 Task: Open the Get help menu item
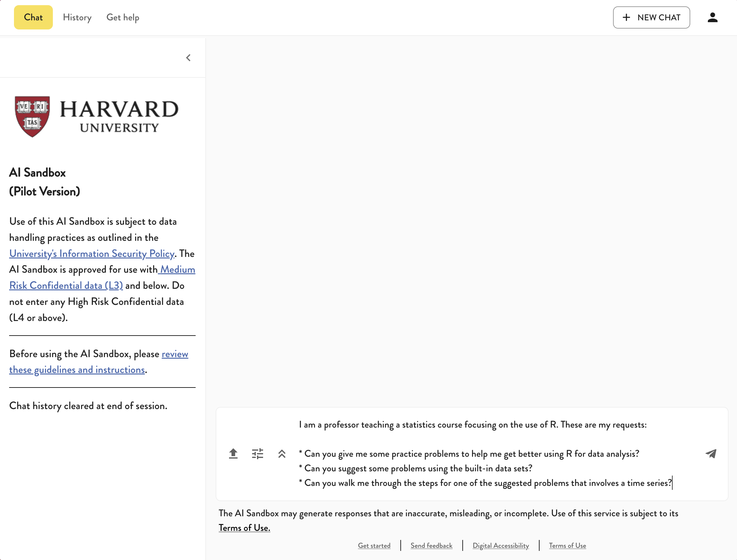pyautogui.click(x=123, y=17)
